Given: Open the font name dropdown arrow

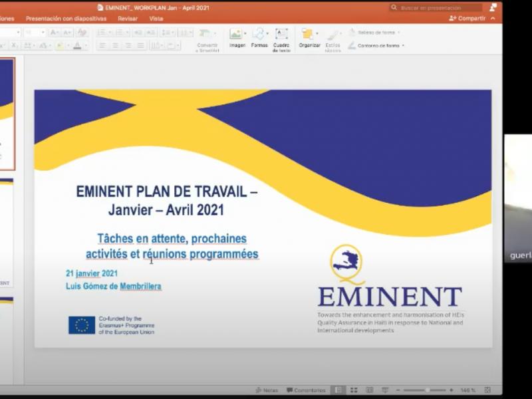Looking at the screenshot, I should coord(19,33).
